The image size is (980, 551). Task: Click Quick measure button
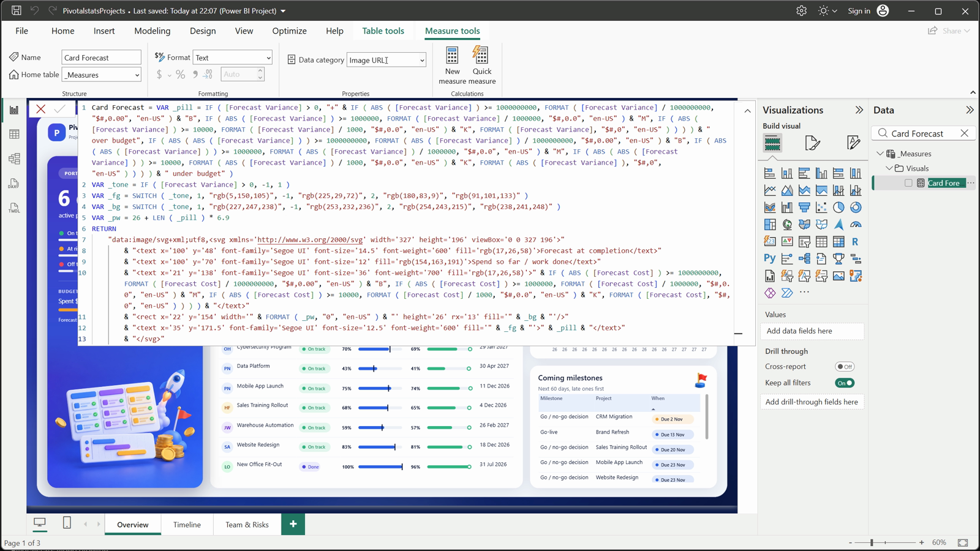point(482,66)
